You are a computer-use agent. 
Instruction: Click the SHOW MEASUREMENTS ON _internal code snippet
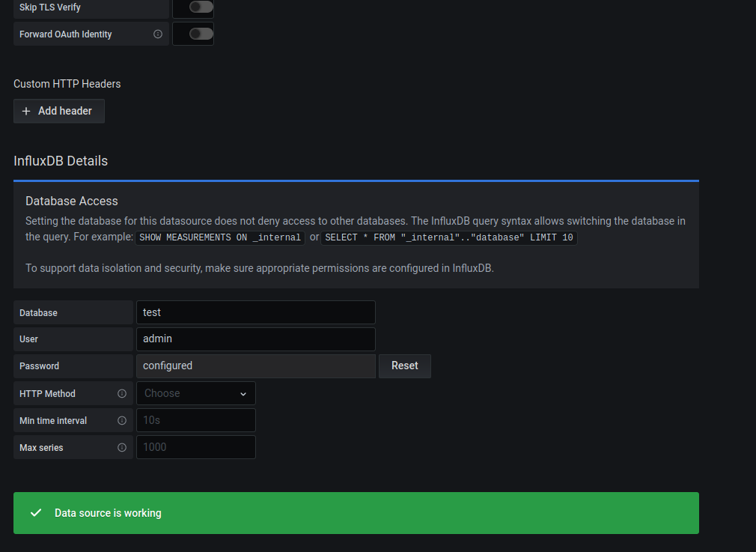pos(220,237)
